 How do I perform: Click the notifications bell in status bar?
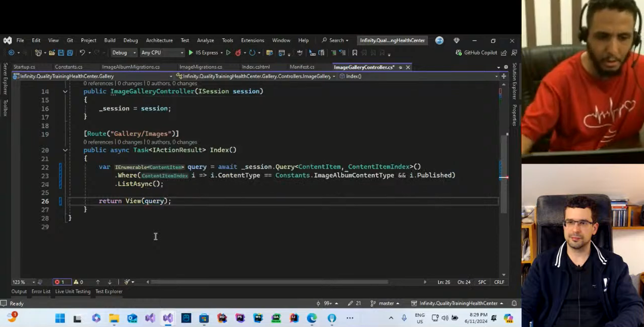[514, 303]
